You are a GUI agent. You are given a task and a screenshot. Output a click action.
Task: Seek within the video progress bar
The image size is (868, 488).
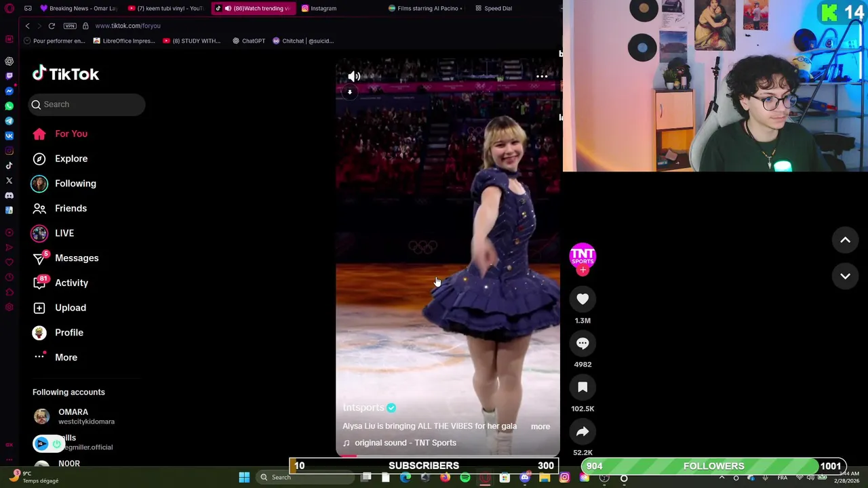point(448,456)
